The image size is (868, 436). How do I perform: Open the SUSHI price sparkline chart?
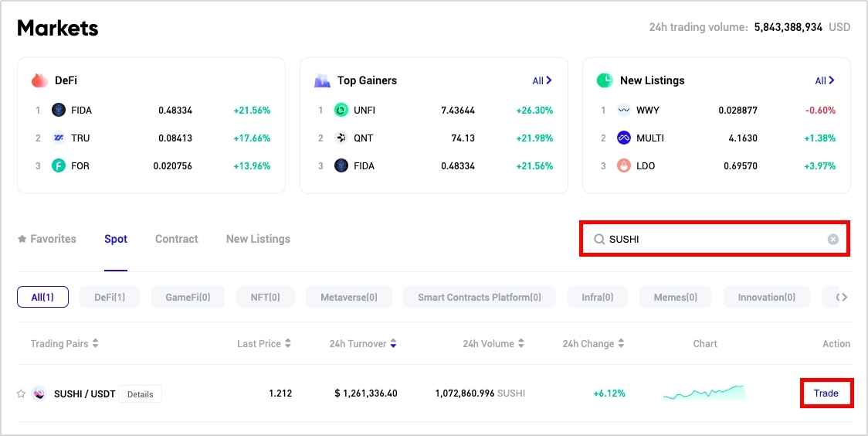pos(704,393)
